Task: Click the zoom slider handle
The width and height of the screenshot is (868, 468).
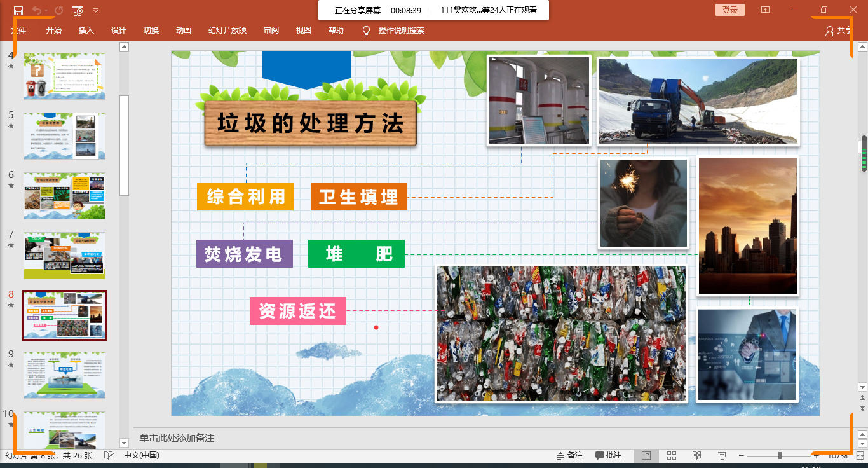Action: tap(780, 456)
